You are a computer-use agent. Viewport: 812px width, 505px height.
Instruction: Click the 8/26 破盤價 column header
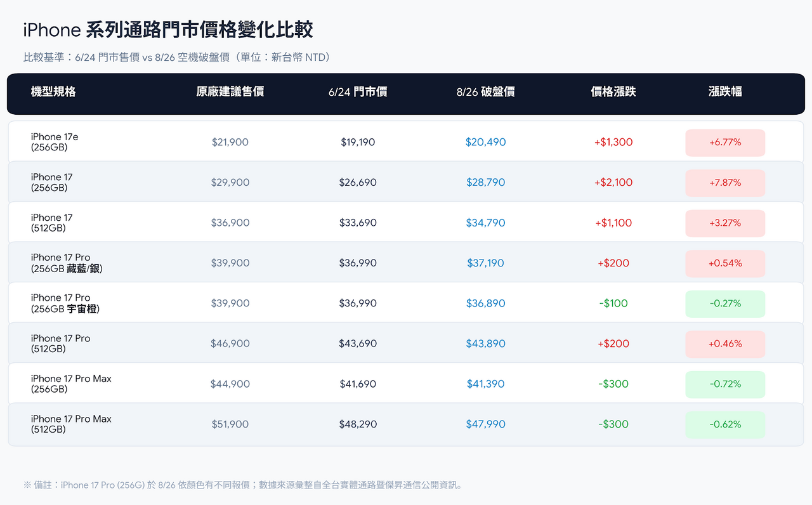coord(485,92)
